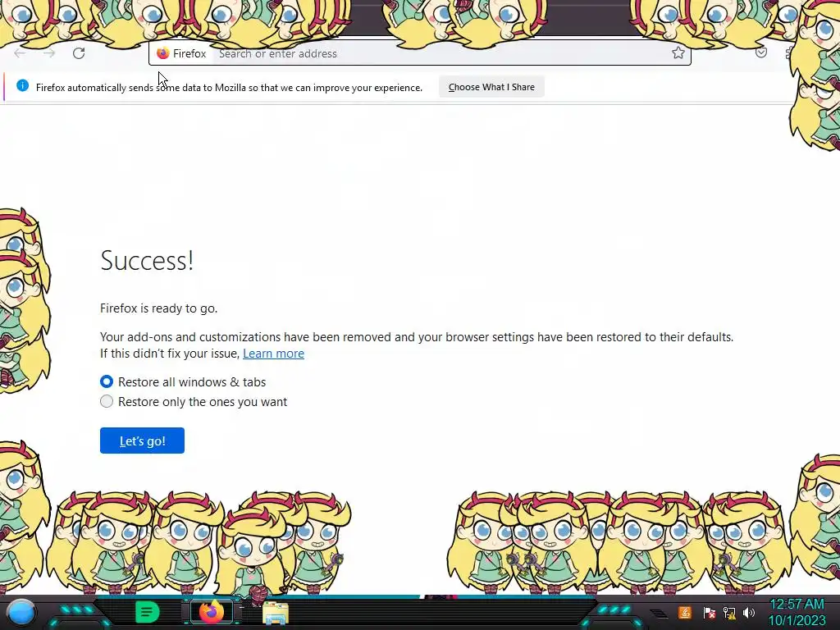Click the browser forward arrow
The width and height of the screenshot is (840, 630).
click(x=49, y=53)
